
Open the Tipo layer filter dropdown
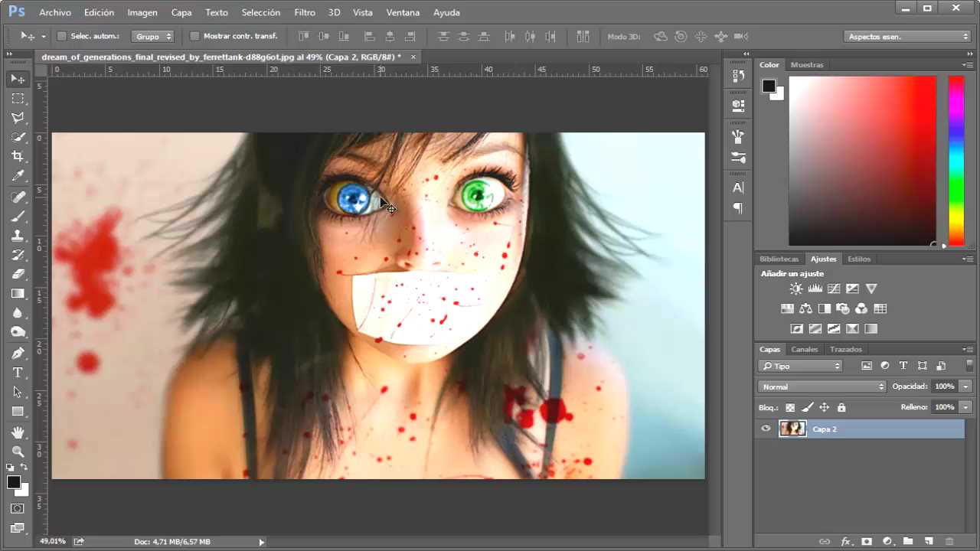(x=800, y=366)
